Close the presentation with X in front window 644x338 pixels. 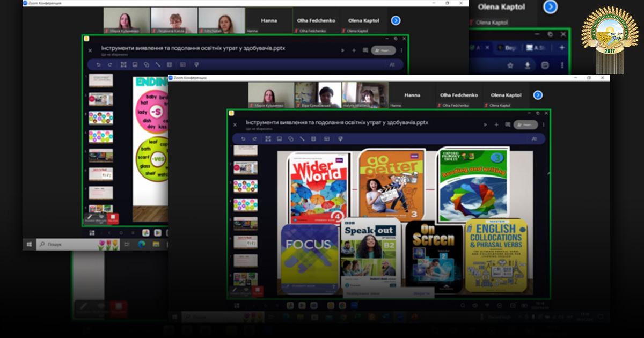coord(235,124)
